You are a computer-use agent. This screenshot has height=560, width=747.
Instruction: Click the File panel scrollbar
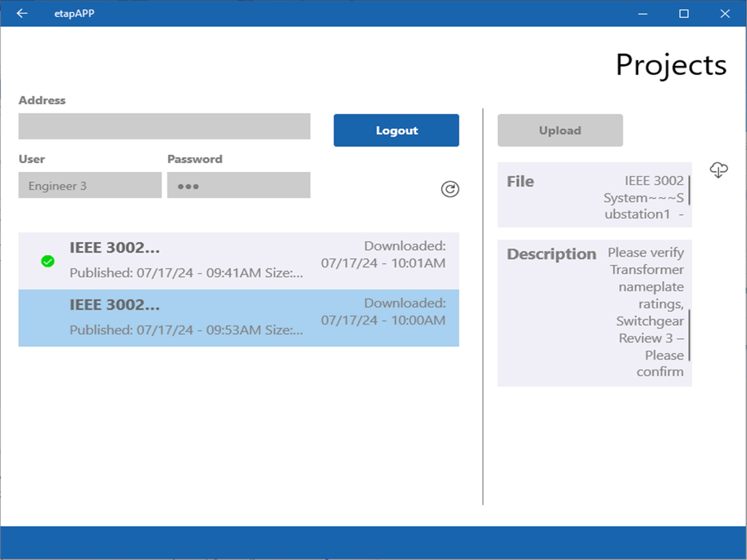click(x=689, y=190)
